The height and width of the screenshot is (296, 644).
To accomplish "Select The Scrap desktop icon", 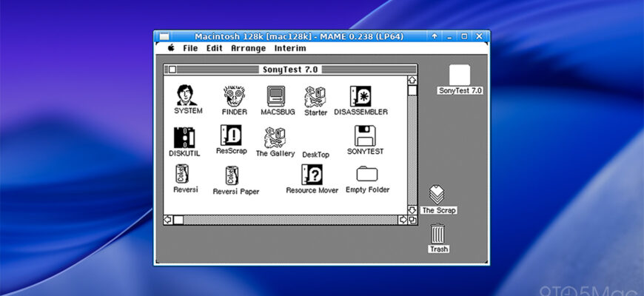I will coord(437,195).
